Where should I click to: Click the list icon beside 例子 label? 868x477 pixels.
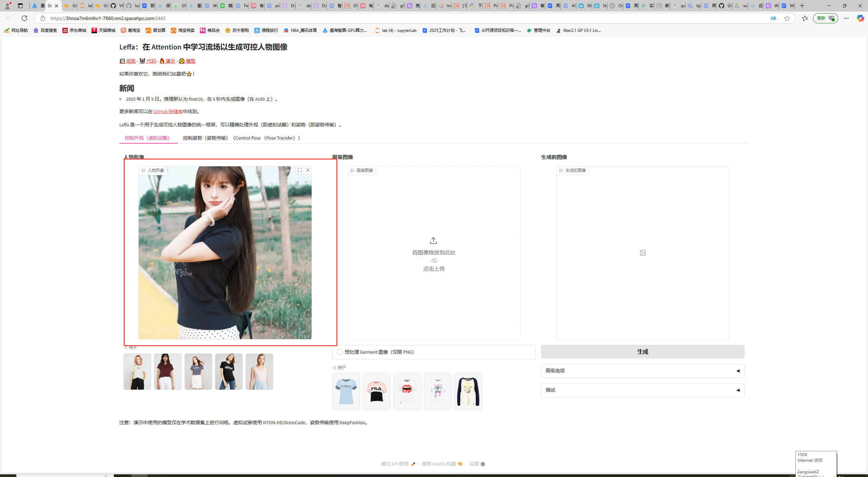125,348
